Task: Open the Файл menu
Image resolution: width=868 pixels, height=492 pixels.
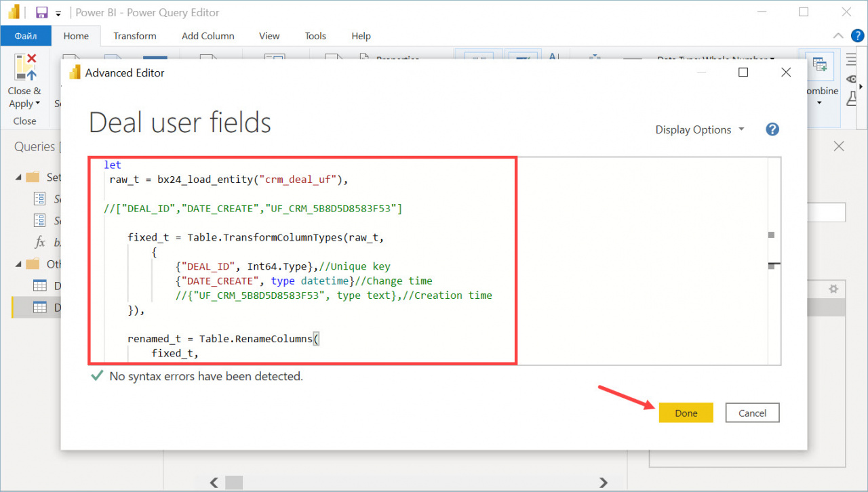Action: (x=26, y=35)
